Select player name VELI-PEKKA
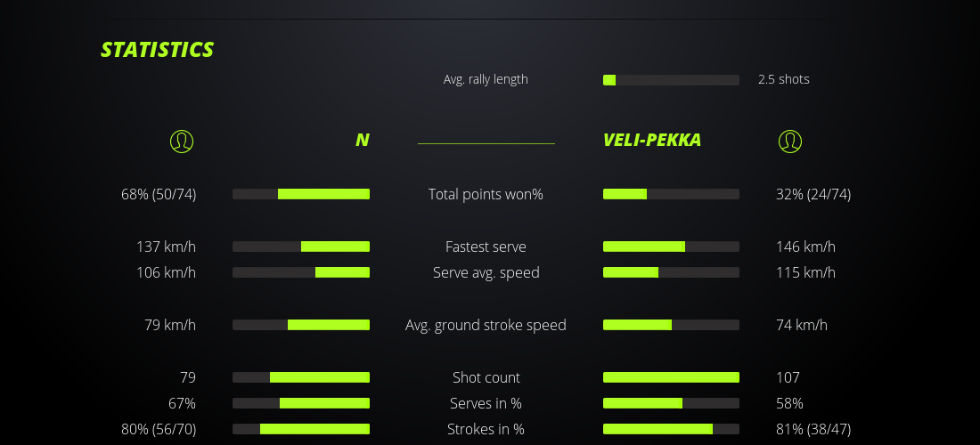 [x=651, y=140]
